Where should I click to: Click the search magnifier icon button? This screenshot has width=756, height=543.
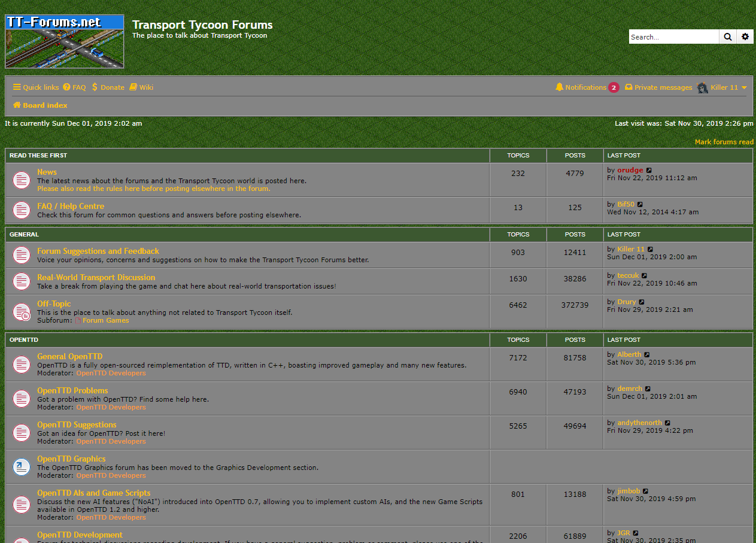point(727,37)
